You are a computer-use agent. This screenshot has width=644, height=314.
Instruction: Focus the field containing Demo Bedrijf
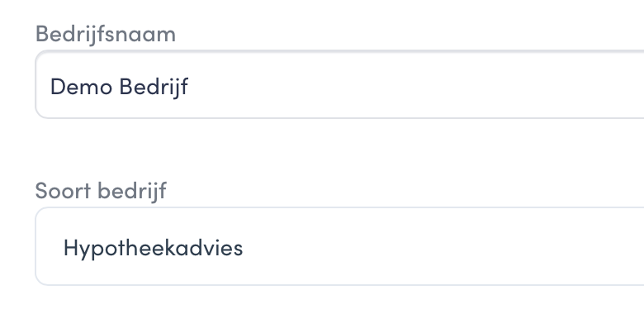tap(339, 84)
